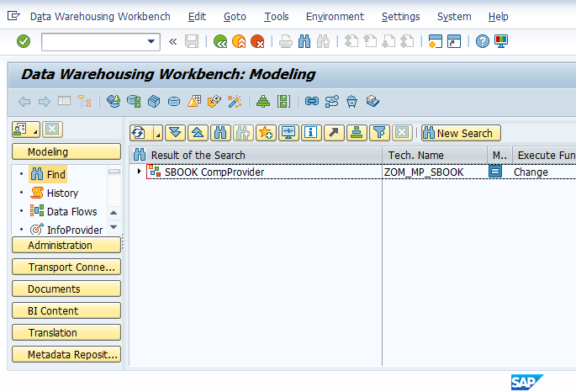Click the black arrow jump icon in tree toolbar
Screen dimensions: 576x392
(x=334, y=133)
